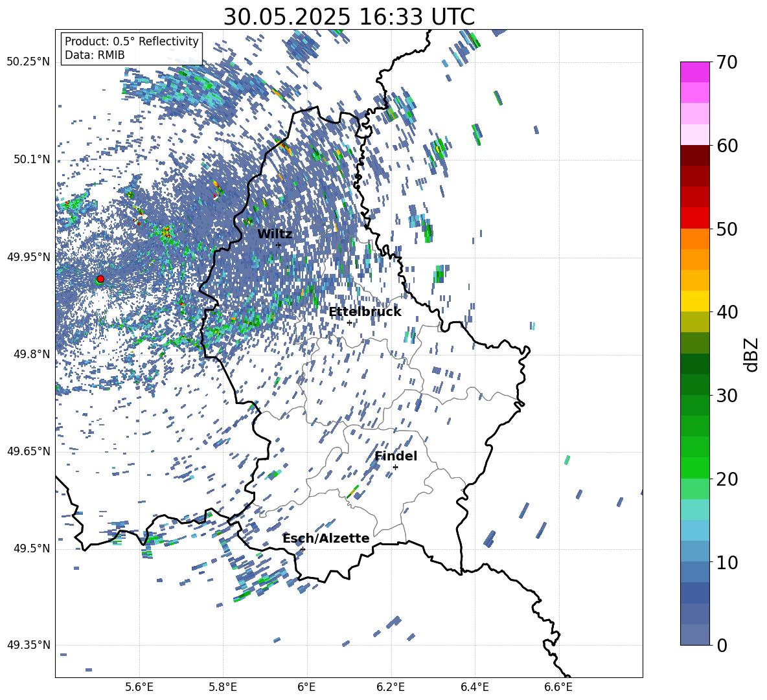The width and height of the screenshot is (767, 700).
Task: Click the 6.6°E longitude label
Action: pyautogui.click(x=558, y=687)
